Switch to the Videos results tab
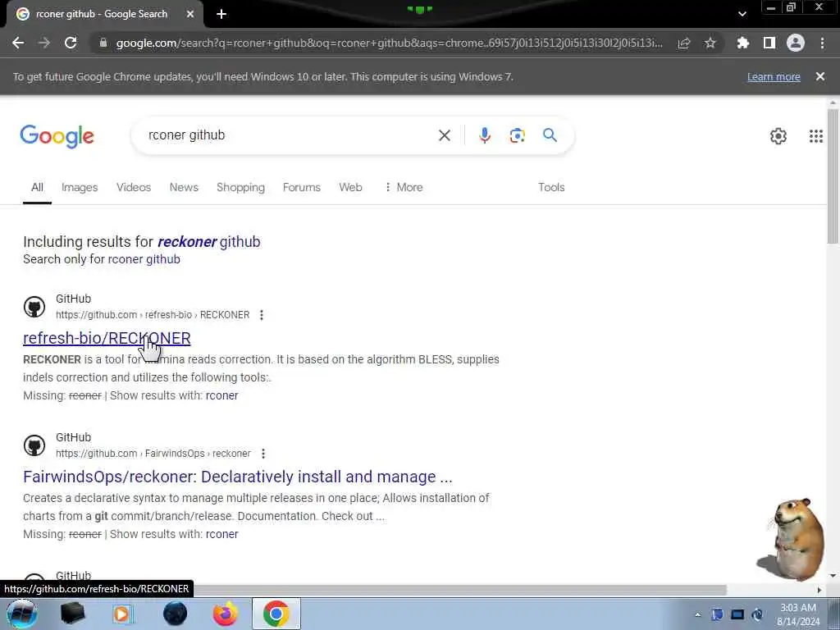This screenshot has height=630, width=840. click(134, 188)
